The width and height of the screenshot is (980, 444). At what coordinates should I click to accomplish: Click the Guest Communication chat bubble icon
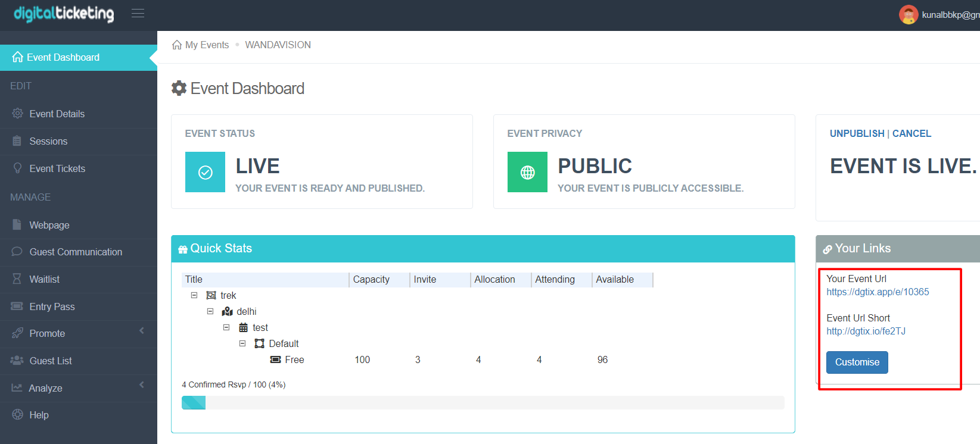(17, 251)
